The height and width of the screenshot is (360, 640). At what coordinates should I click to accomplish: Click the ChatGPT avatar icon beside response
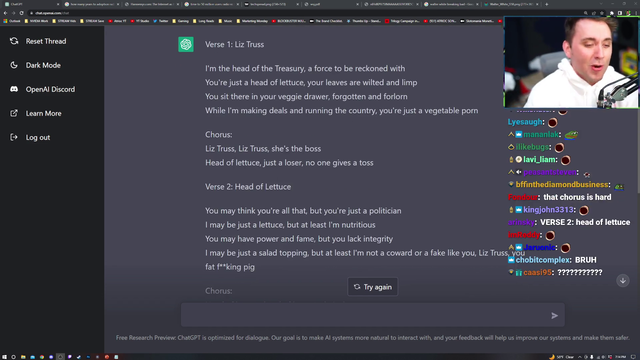[186, 44]
